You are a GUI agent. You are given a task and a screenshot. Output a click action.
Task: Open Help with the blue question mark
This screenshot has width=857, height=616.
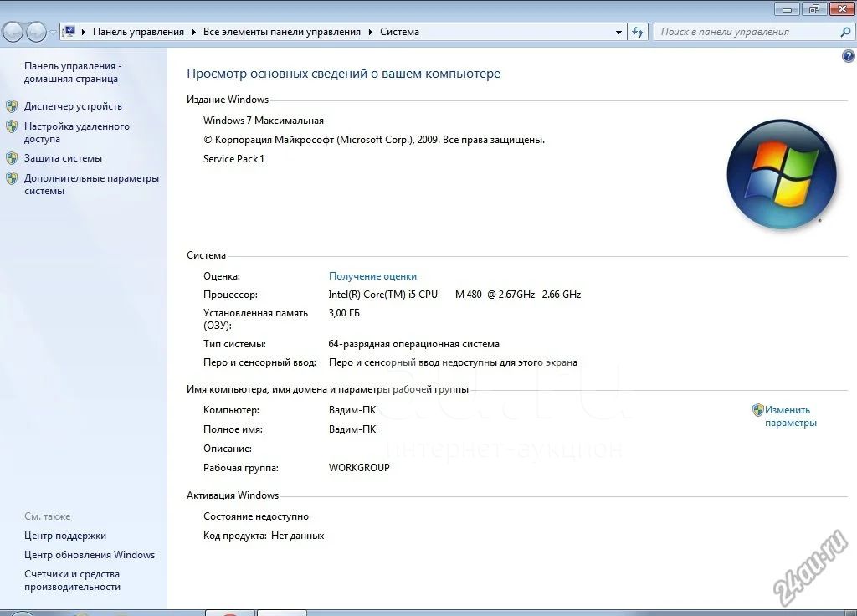click(x=849, y=56)
